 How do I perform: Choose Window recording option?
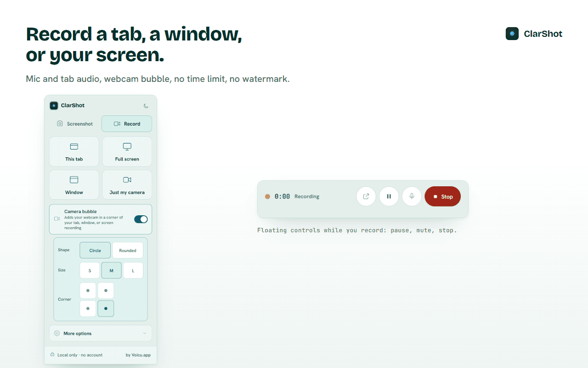tap(74, 184)
